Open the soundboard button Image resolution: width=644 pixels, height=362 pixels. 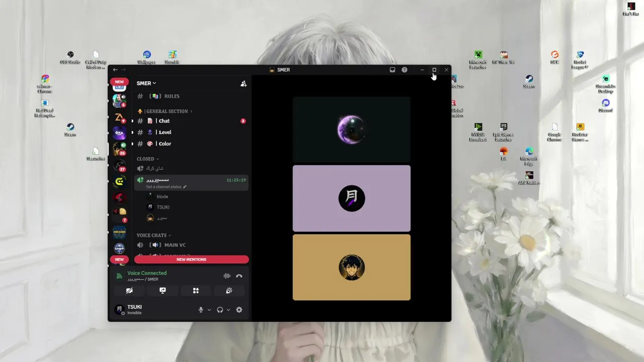point(229,291)
